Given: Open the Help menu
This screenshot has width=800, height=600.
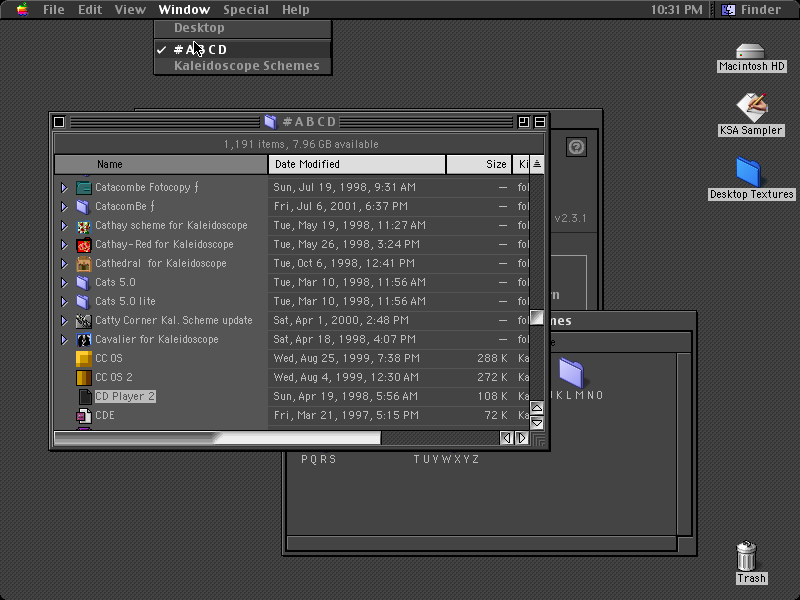Looking at the screenshot, I should 295,9.
